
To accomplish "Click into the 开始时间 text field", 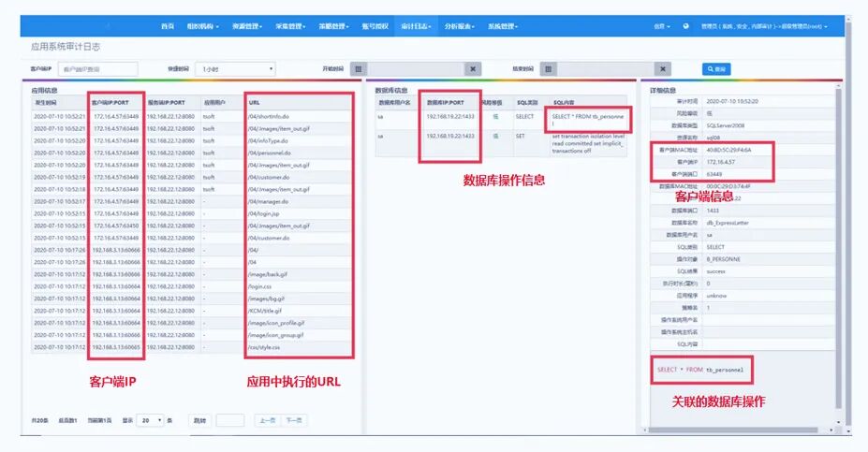I will click(415, 69).
